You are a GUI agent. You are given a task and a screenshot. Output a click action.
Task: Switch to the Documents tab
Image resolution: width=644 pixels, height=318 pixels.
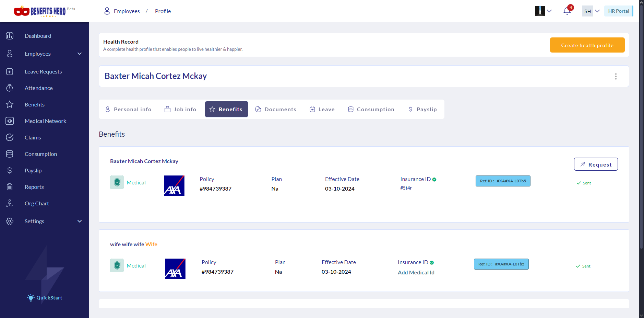click(276, 109)
